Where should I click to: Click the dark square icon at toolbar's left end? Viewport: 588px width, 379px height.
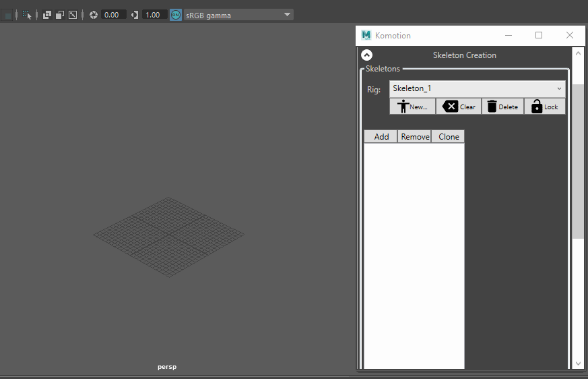[7, 16]
